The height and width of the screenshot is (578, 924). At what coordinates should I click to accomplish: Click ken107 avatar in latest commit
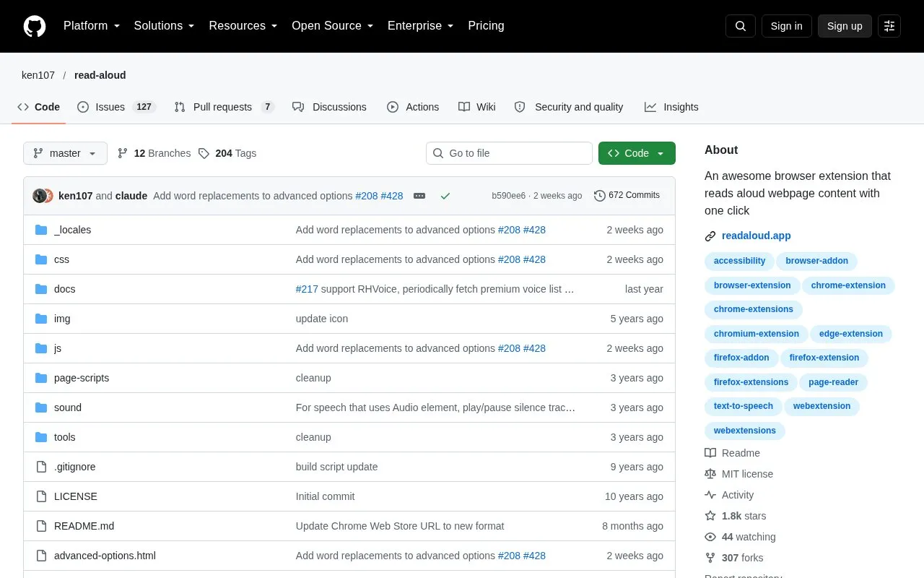click(40, 196)
